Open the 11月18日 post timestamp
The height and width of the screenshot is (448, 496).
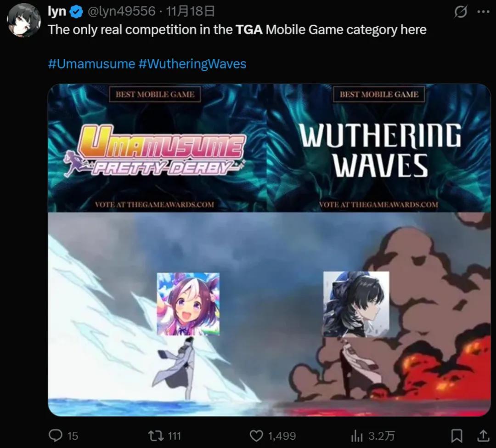point(190,11)
